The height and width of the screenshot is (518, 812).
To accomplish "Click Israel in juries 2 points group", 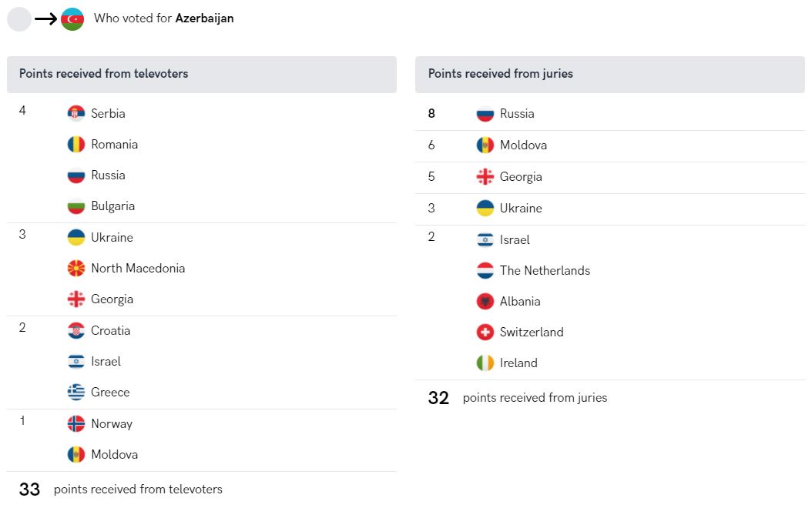I will click(514, 239).
